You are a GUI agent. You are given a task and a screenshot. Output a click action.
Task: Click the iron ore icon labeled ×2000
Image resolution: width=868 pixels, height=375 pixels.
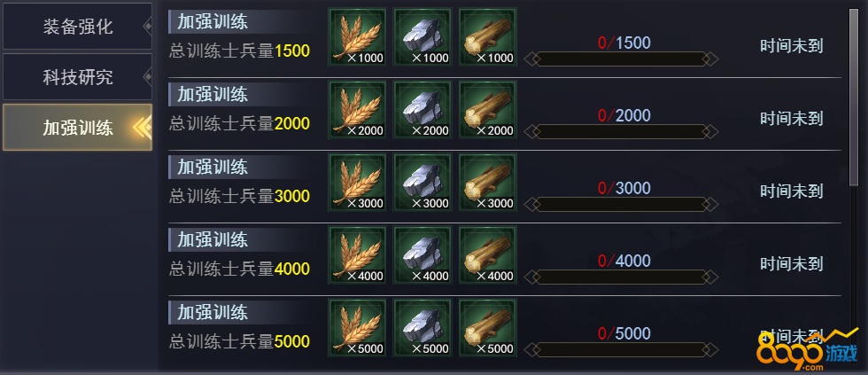pos(422,109)
